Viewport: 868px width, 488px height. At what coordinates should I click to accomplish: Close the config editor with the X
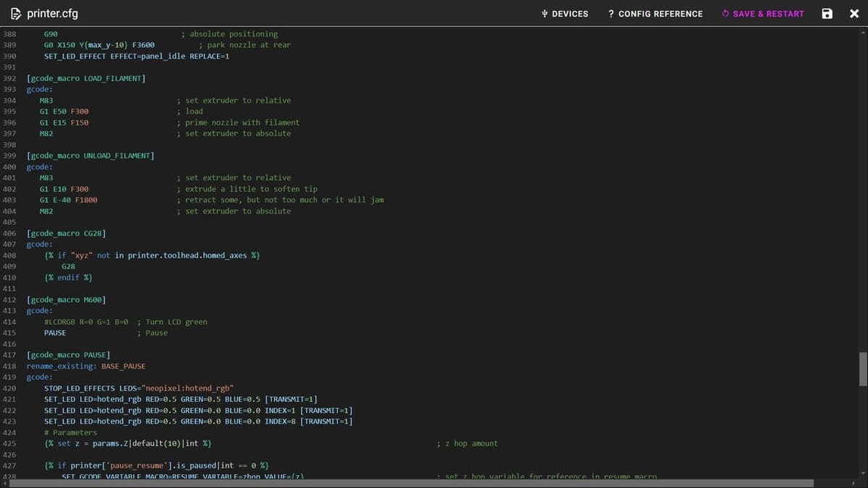[854, 14]
